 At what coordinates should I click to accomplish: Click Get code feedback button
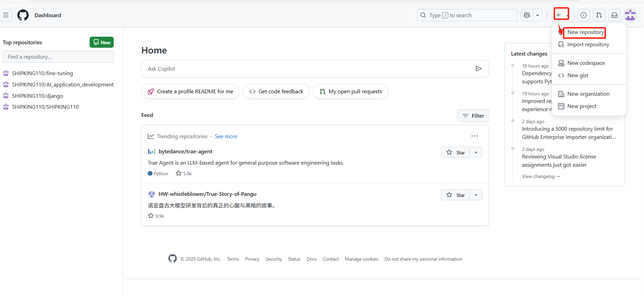point(276,91)
